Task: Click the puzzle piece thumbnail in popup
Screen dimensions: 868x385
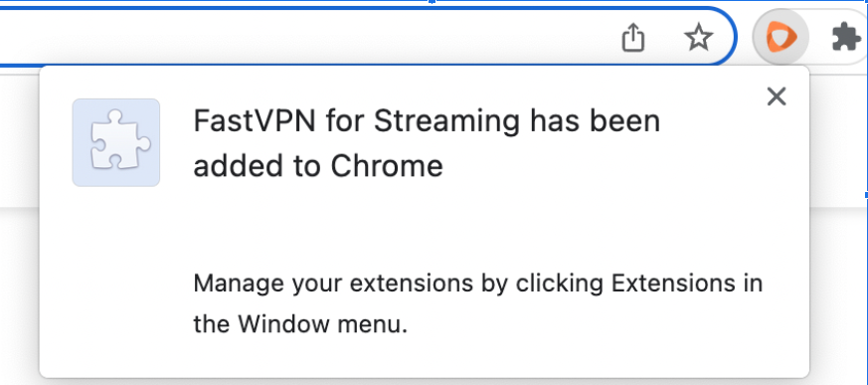Action: (116, 142)
